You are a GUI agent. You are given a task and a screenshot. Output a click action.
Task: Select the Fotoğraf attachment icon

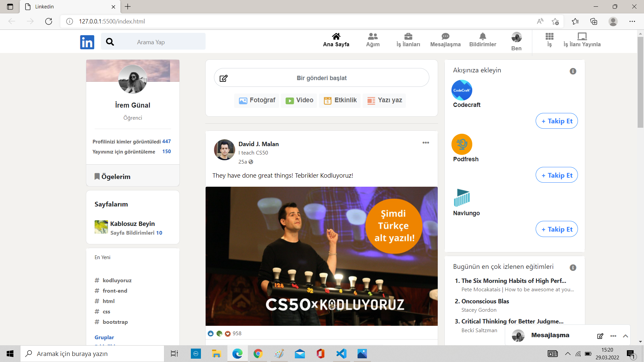point(243,100)
